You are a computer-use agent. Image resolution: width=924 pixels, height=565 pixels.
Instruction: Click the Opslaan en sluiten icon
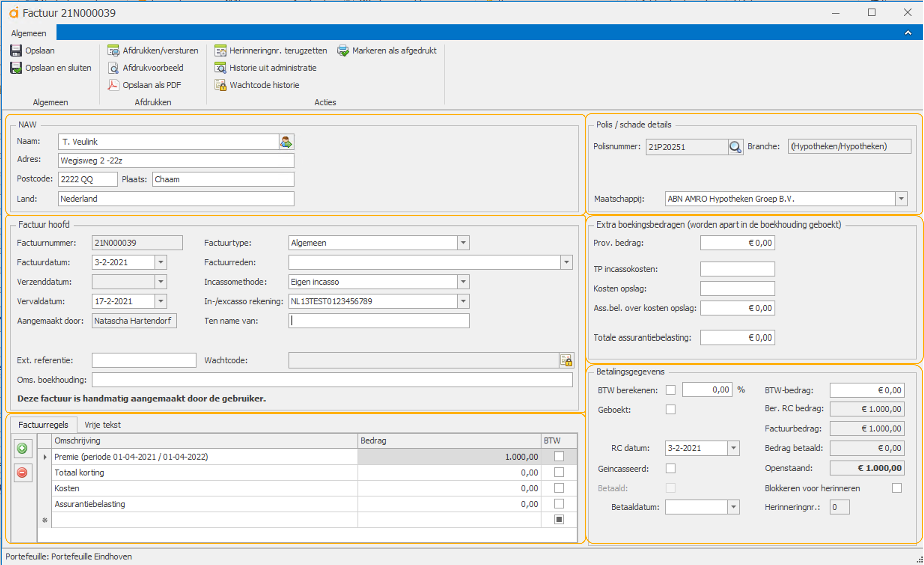coord(16,68)
